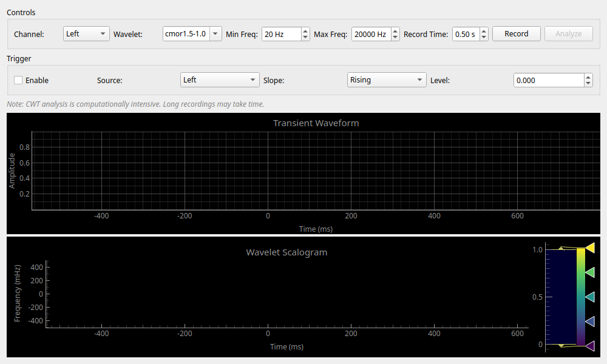Decrease trigger Level using its down arrow
Image resolution: width=607 pixels, height=364 pixels.
(x=588, y=83)
